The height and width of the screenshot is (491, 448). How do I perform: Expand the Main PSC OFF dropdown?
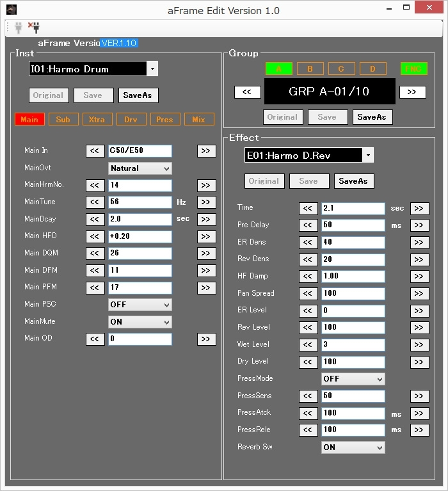coord(140,305)
